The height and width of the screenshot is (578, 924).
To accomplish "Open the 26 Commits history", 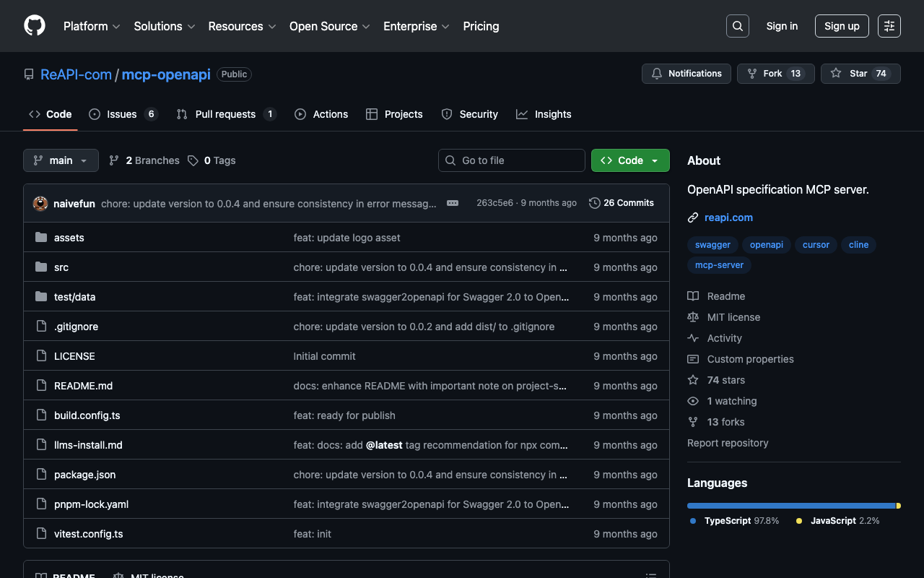I will point(622,203).
